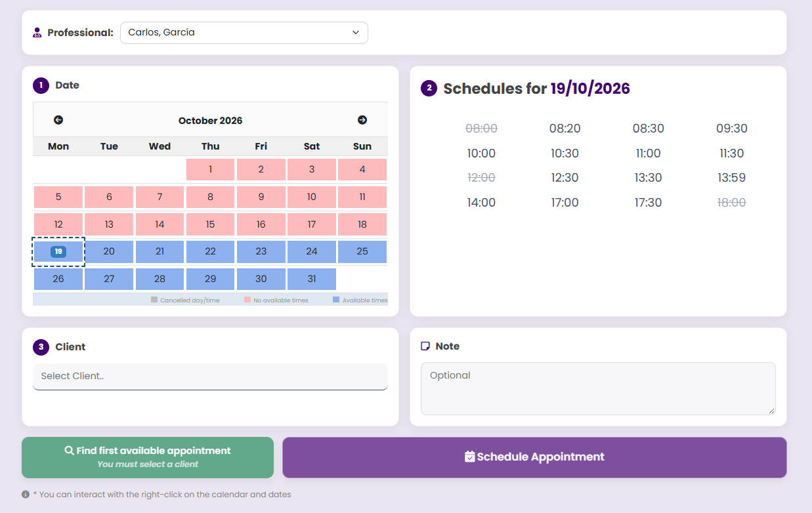This screenshot has height=513, width=812.
Task: Choose October 22 in the calendar
Action: 210,252
